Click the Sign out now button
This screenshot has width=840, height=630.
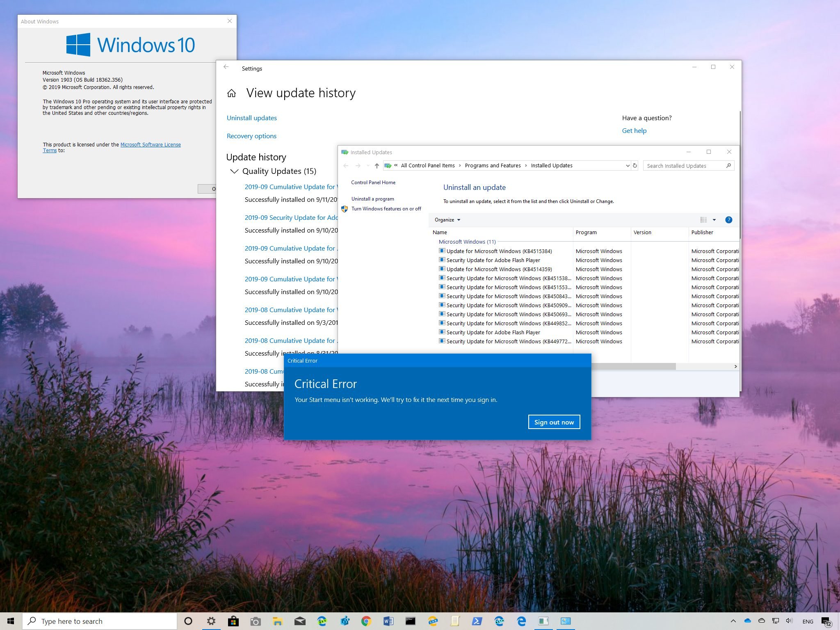point(554,422)
